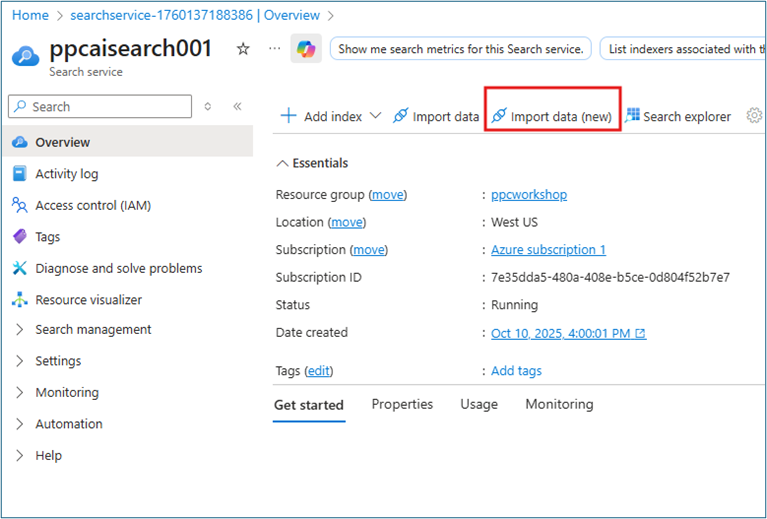The height and width of the screenshot is (519, 767).
Task: Click the Activity log book icon
Action: (20, 174)
